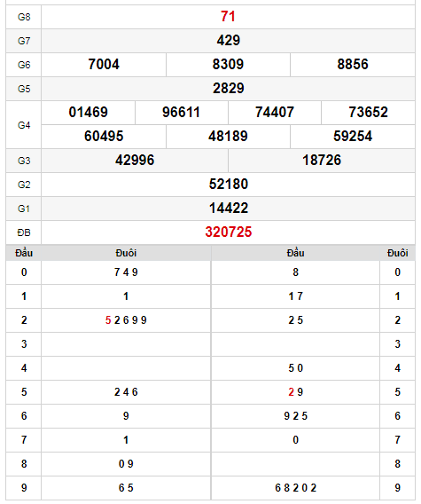The image size is (421, 504).
Task: Click the G2 row label
Action: (24, 185)
